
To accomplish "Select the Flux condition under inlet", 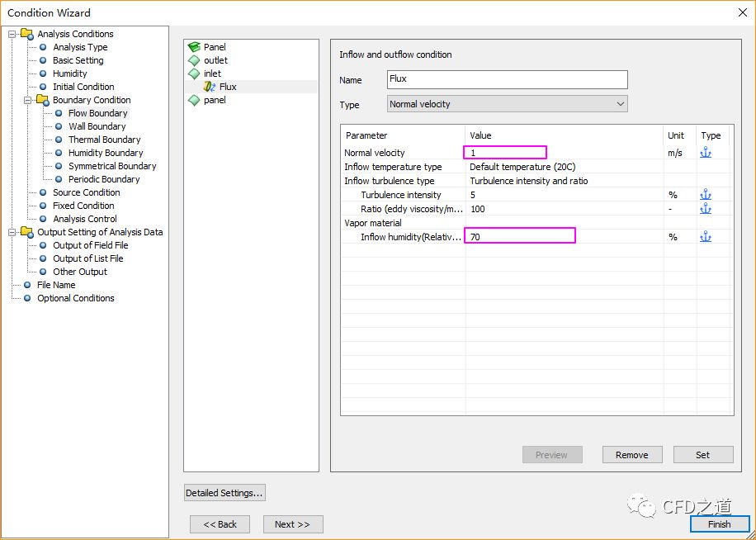I will [x=227, y=87].
